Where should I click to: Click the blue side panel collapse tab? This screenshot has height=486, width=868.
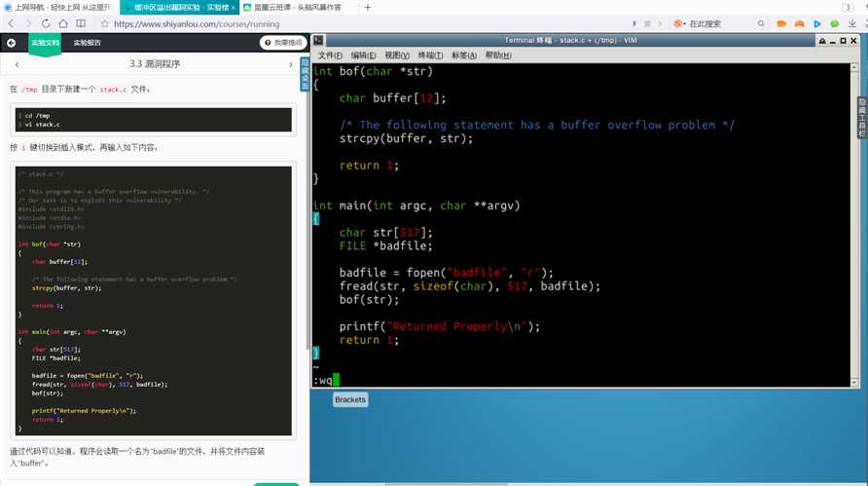[x=305, y=74]
